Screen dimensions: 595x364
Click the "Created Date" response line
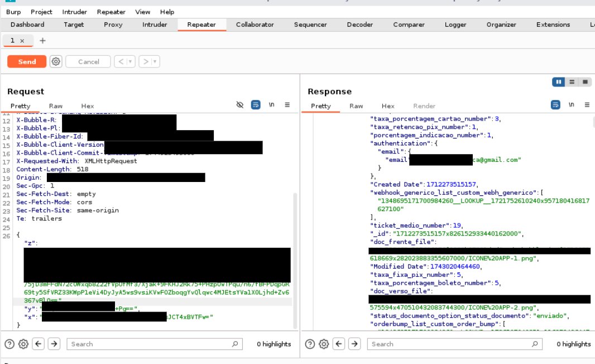424,184
